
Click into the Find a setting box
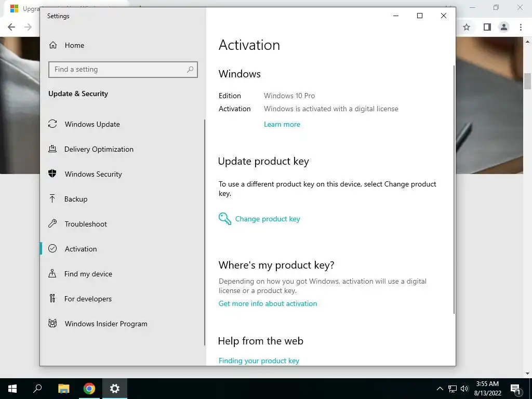(x=123, y=70)
